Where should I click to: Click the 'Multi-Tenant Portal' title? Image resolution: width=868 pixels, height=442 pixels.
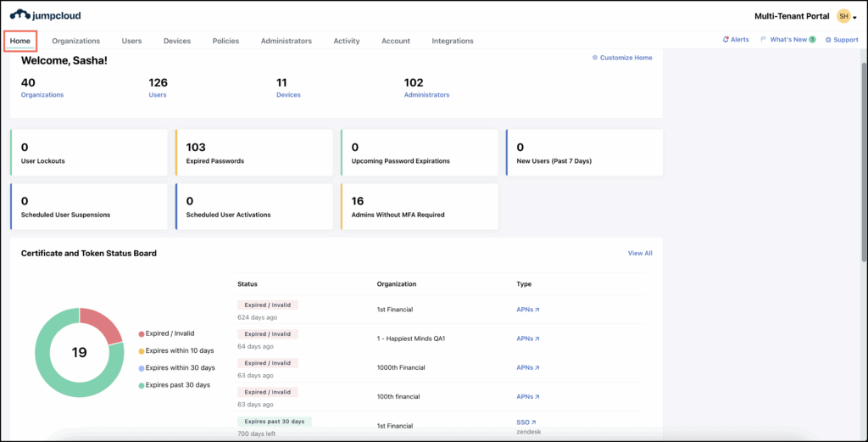792,16
